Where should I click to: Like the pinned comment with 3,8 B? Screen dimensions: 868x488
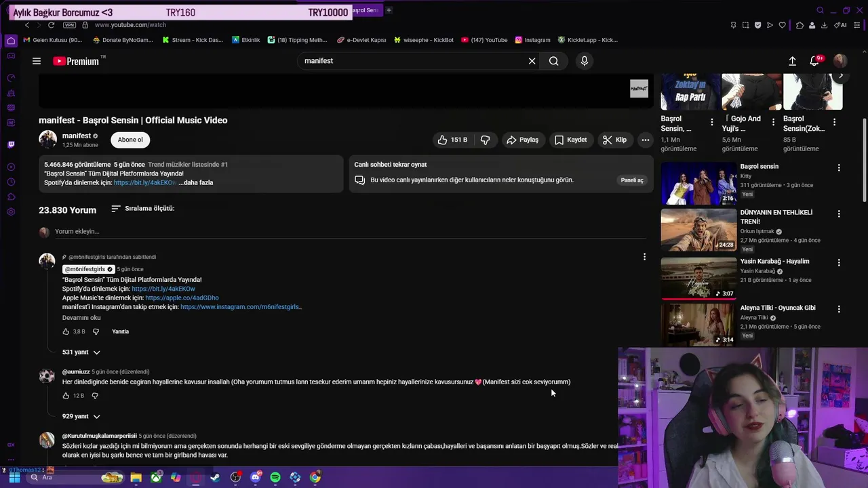[x=66, y=331]
